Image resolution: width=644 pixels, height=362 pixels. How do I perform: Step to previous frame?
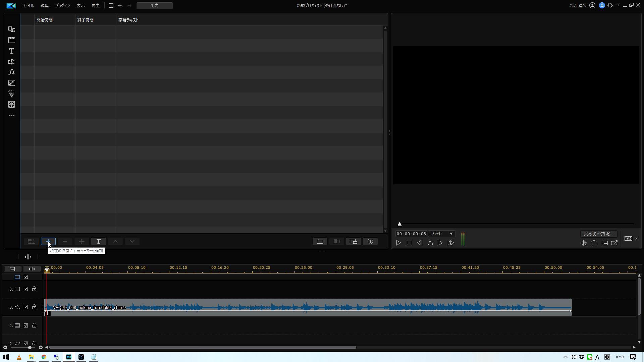tap(419, 243)
